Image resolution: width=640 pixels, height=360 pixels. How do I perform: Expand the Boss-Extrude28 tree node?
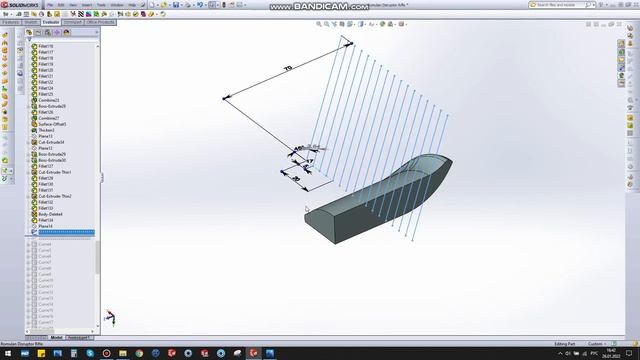tap(28, 107)
